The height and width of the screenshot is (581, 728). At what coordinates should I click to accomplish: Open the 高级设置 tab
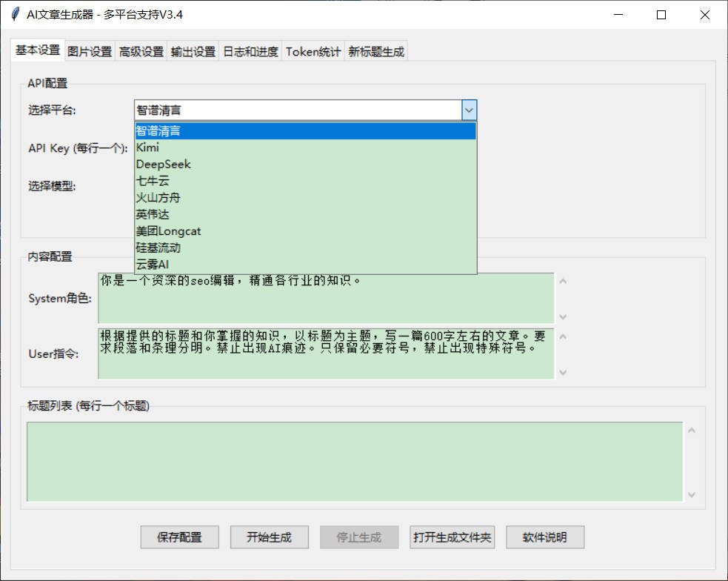pyautogui.click(x=141, y=52)
